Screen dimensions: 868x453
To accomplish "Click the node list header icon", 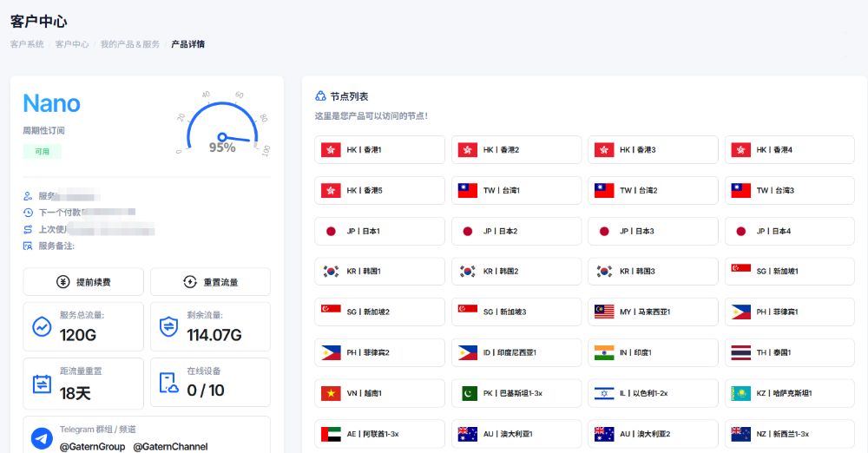I will point(320,96).
